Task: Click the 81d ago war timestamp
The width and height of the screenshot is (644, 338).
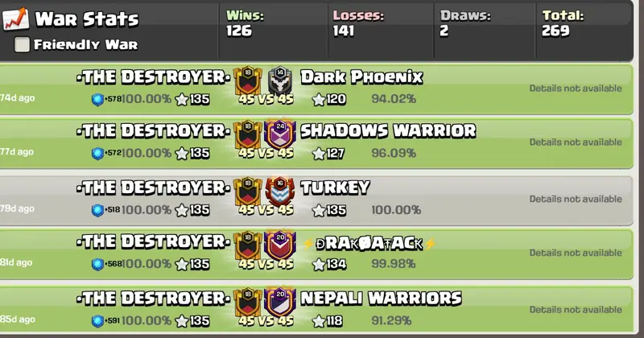Action: tap(16, 262)
